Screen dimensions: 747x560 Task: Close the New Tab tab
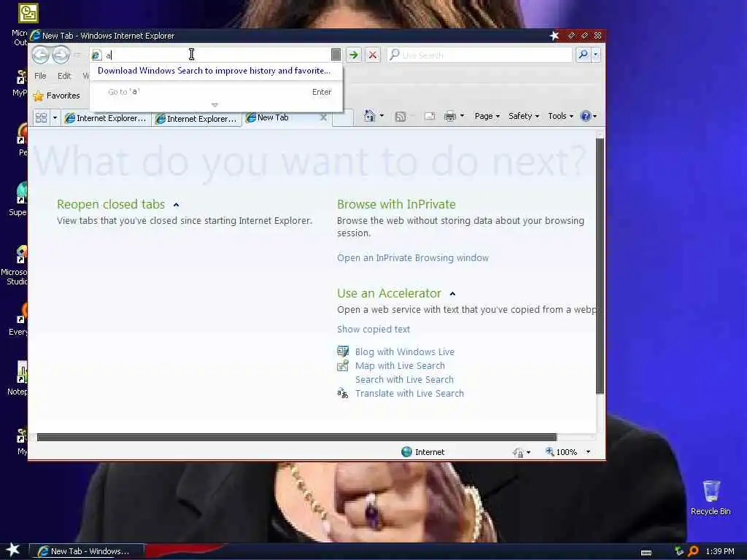[x=323, y=117]
